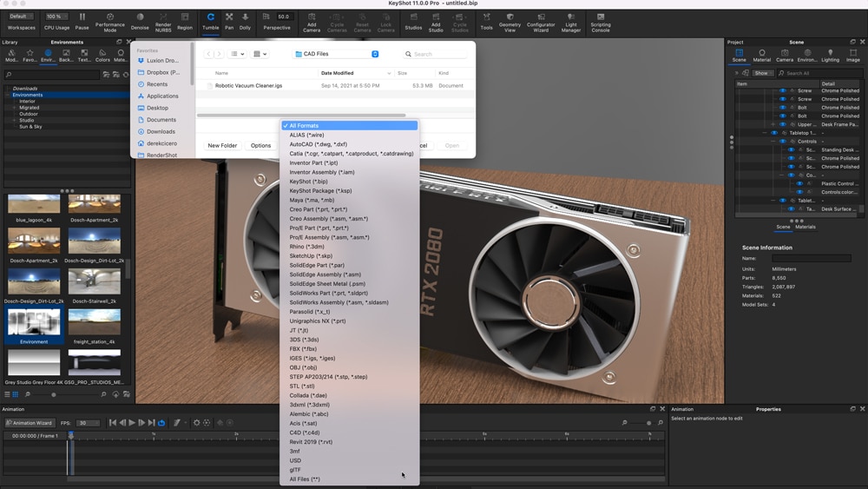
Task: Open the Workspaces Default dropdown
Action: [x=22, y=17]
